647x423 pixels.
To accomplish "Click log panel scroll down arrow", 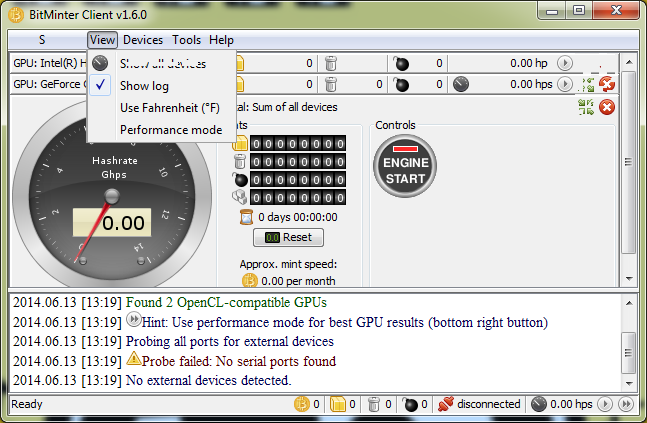I will tap(629, 383).
